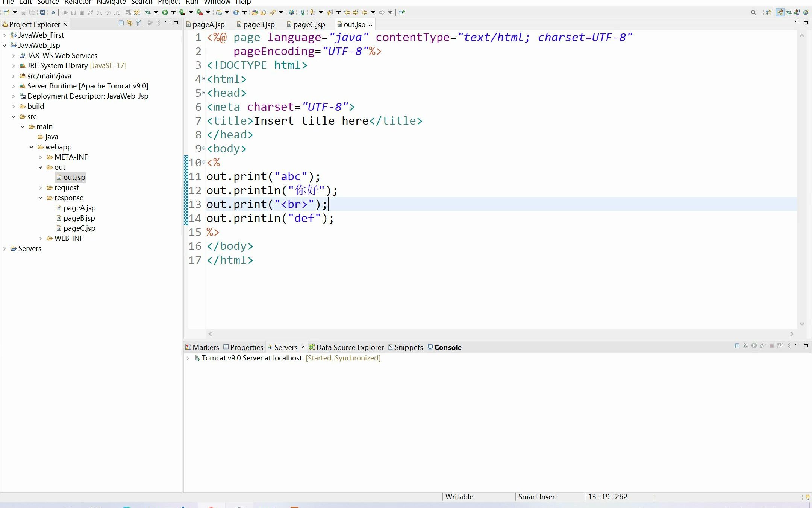This screenshot has height=508, width=812.
Task: Open the Run menu
Action: (192, 2)
